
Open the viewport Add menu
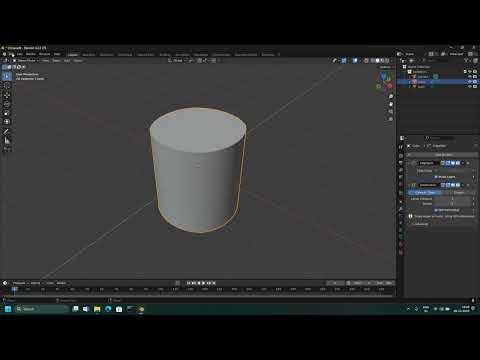[67, 60]
